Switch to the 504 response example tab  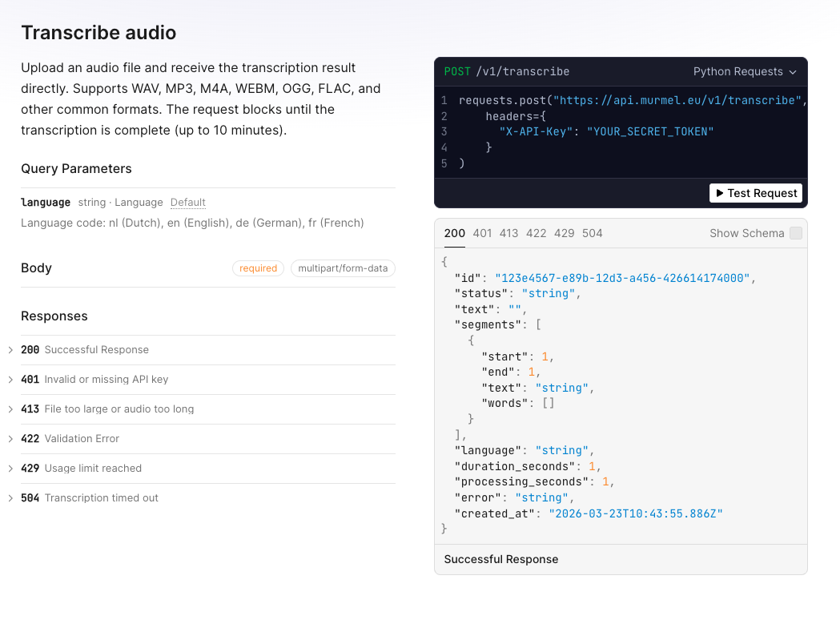592,233
